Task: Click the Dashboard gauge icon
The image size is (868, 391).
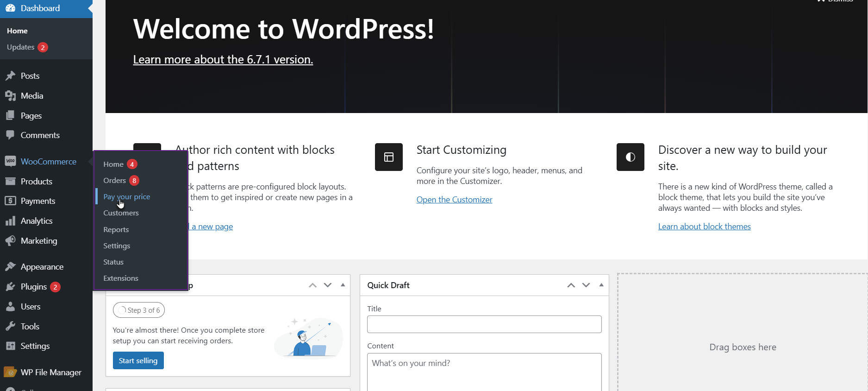Action: (x=10, y=8)
